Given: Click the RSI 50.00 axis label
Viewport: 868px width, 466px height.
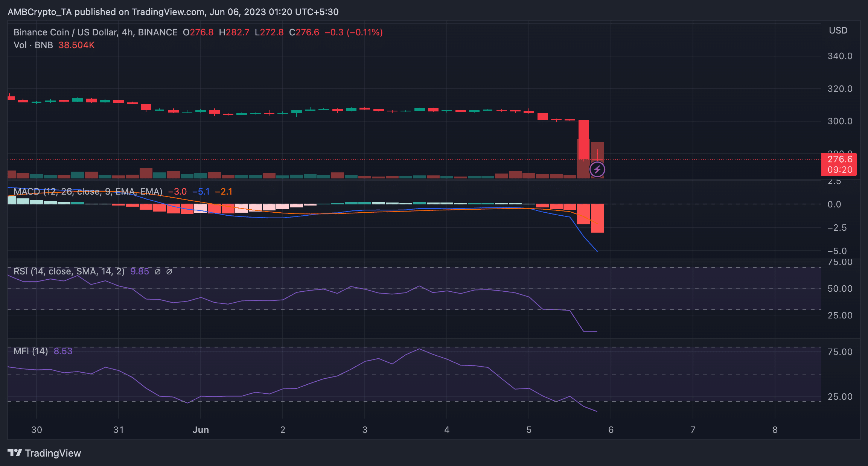Looking at the screenshot, I should click(840, 289).
